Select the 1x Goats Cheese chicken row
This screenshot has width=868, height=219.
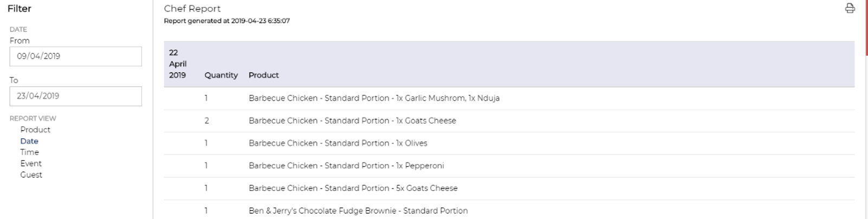(x=509, y=121)
